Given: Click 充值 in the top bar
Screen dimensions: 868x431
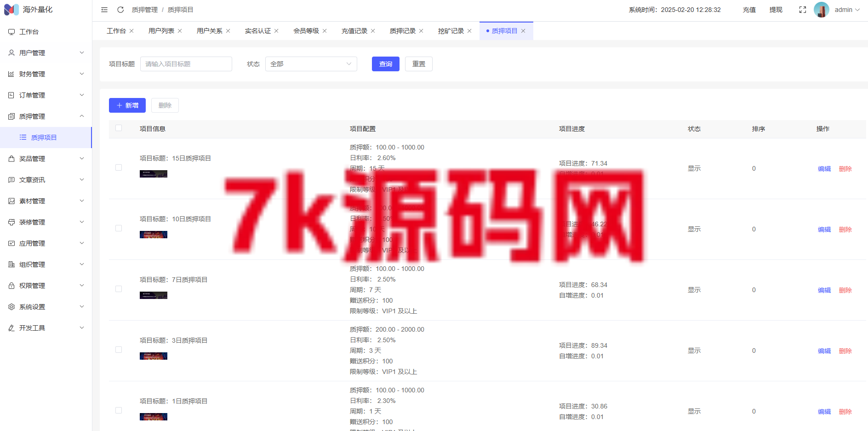Looking at the screenshot, I should (x=749, y=10).
